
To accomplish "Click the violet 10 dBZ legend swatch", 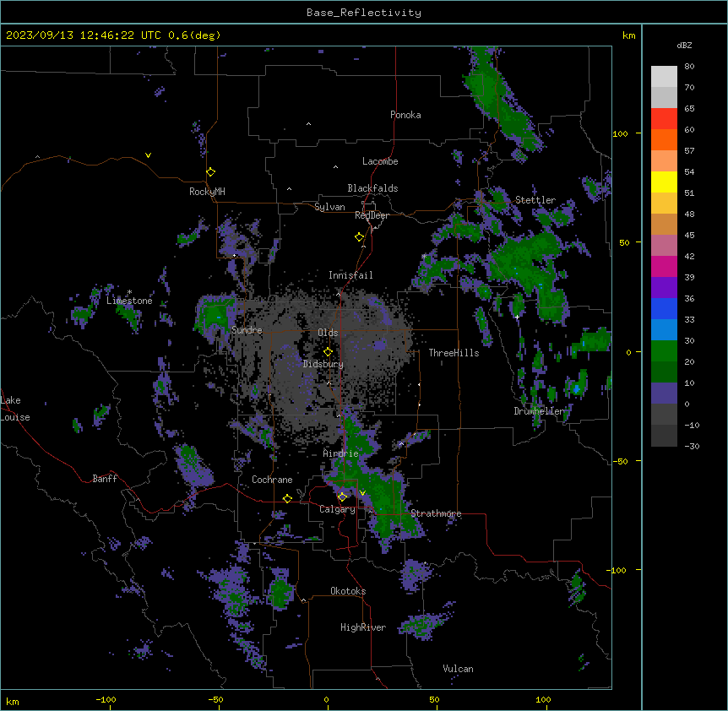I will [664, 393].
